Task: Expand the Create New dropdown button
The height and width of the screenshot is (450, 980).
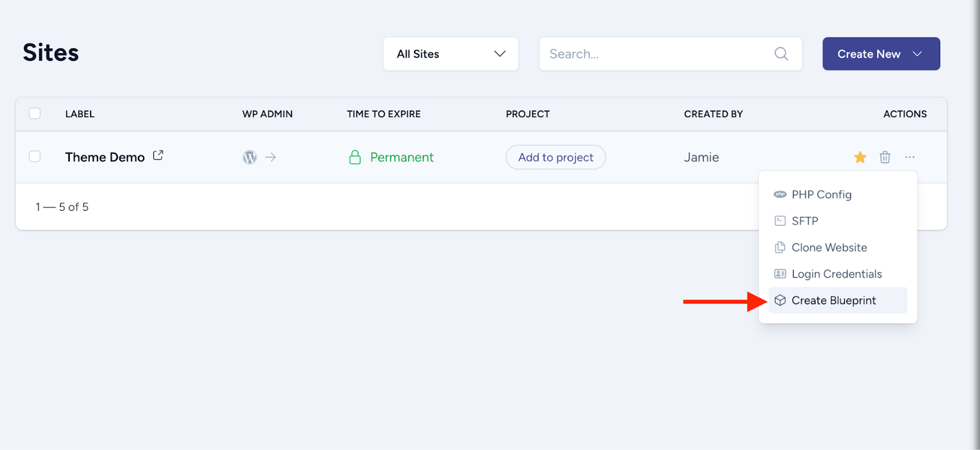Action: tap(881, 54)
